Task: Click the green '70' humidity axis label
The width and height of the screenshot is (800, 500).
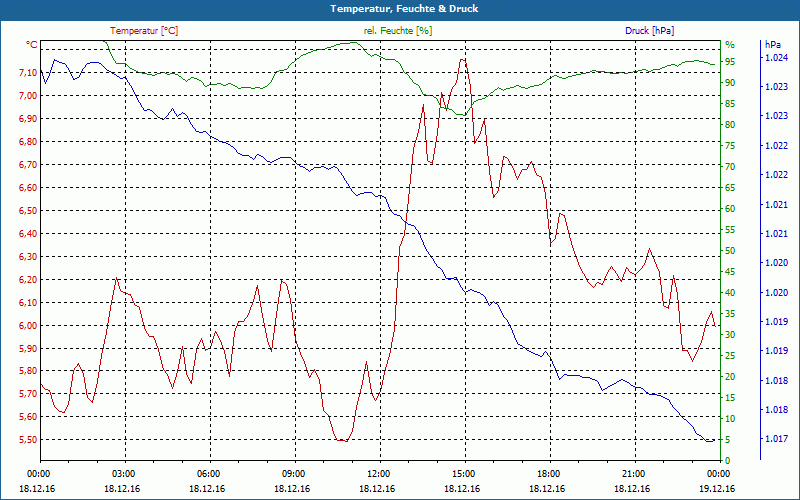Action: 730,167
